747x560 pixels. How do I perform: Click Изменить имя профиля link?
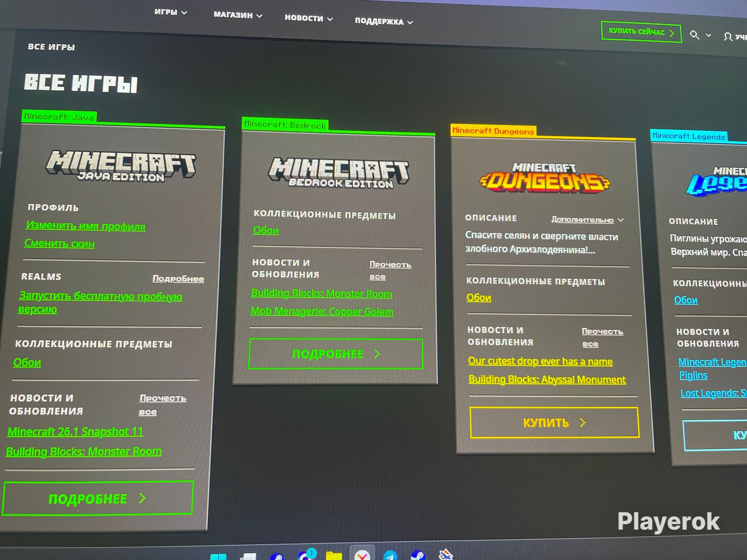tap(85, 226)
